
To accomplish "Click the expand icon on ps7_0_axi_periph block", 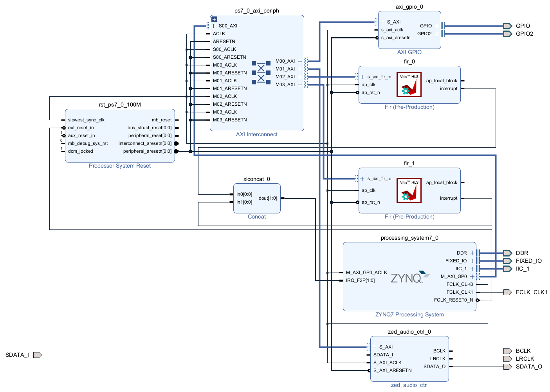I will (x=214, y=19).
